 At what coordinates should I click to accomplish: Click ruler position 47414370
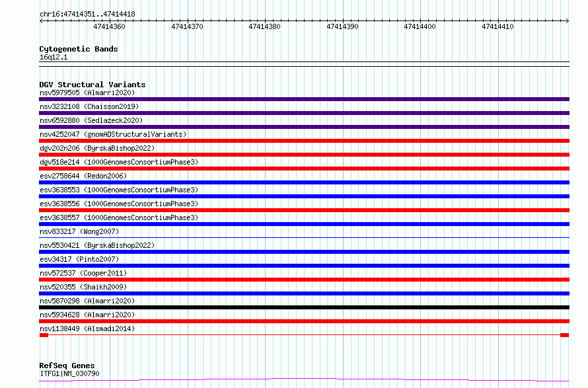(187, 26)
